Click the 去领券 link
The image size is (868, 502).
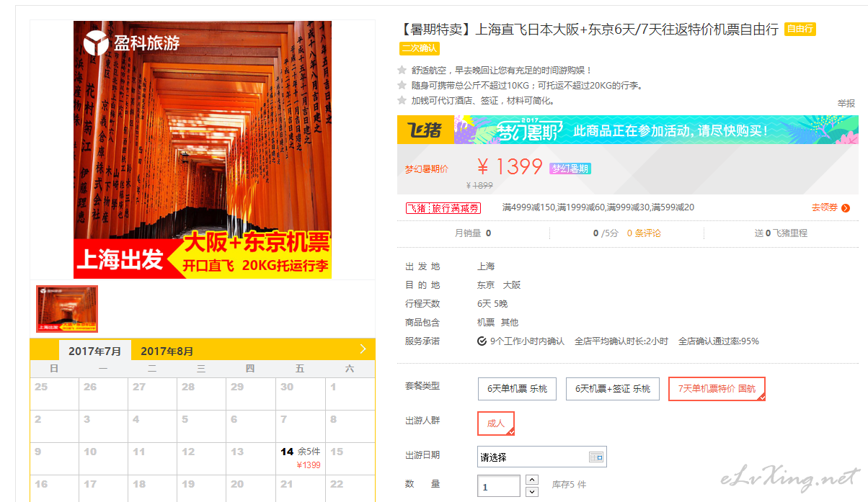tap(824, 208)
